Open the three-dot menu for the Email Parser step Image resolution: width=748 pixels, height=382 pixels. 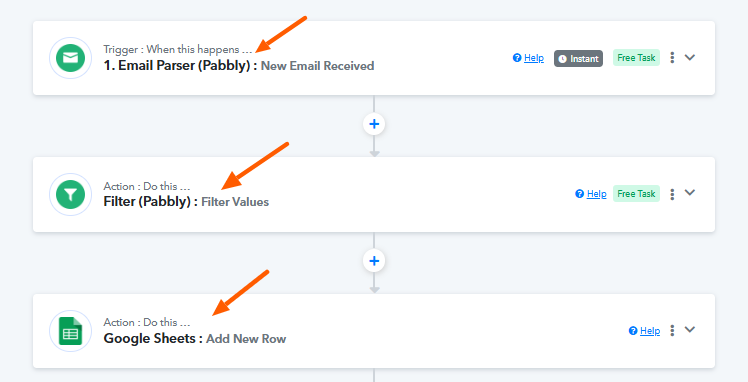point(672,58)
